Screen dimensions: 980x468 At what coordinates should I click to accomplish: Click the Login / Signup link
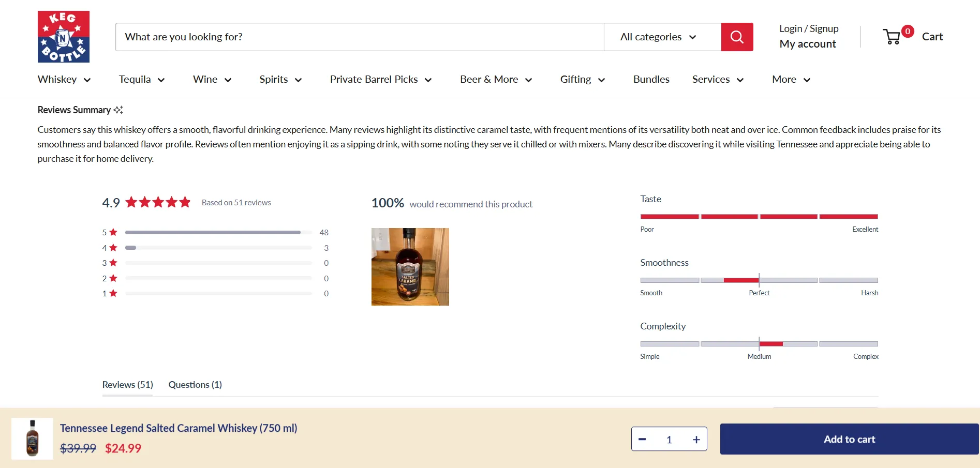coord(809,29)
